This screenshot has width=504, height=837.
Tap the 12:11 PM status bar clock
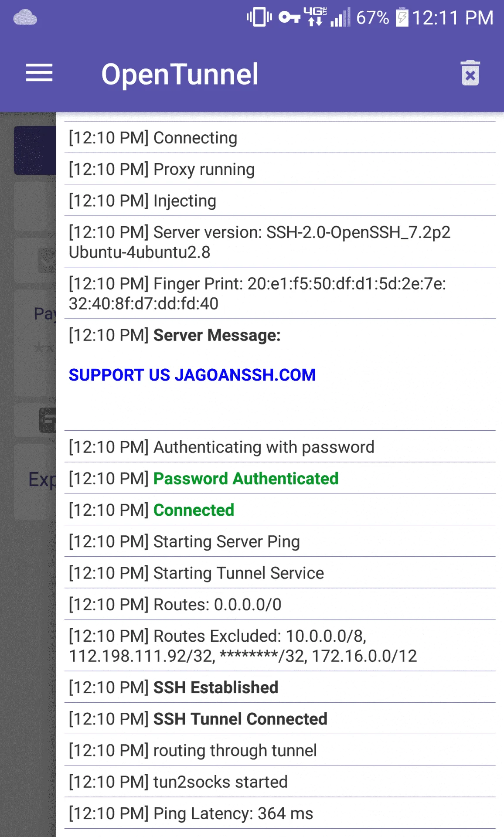453,18
